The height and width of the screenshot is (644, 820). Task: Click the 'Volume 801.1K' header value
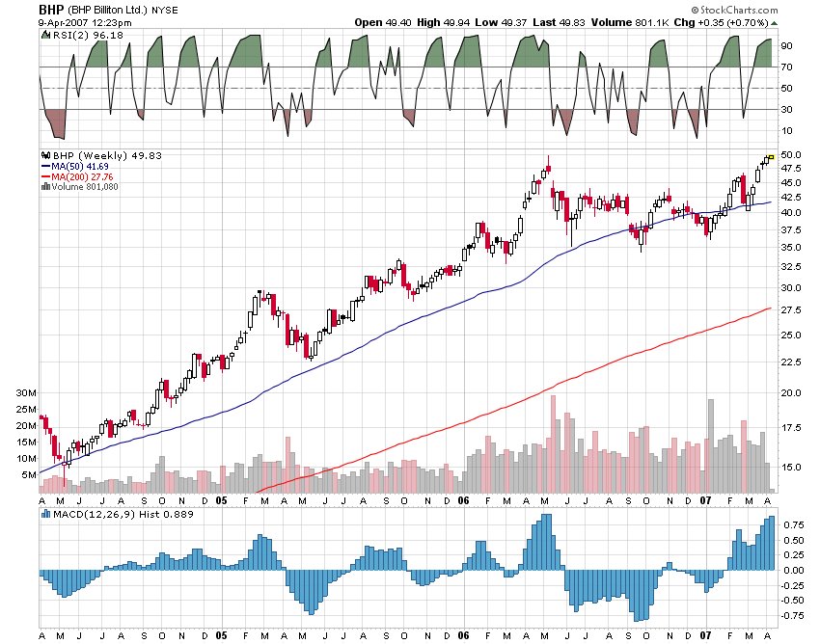point(630,22)
